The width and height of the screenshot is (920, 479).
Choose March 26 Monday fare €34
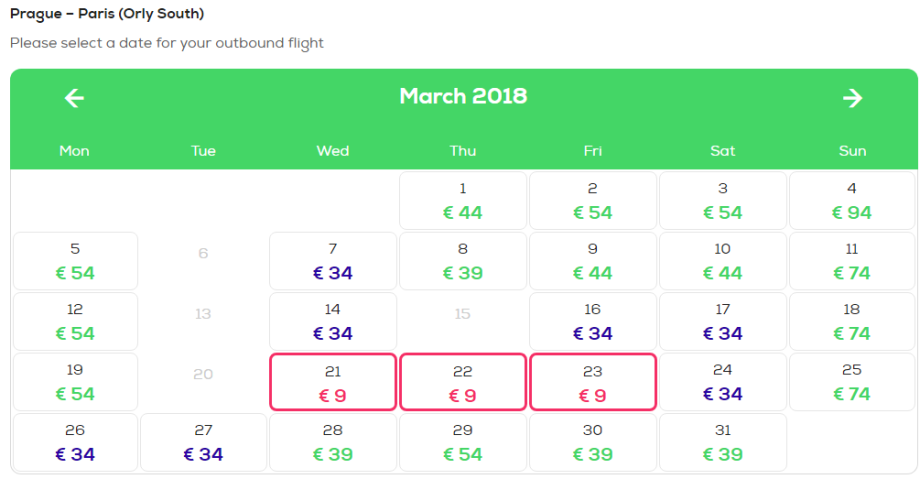point(75,442)
